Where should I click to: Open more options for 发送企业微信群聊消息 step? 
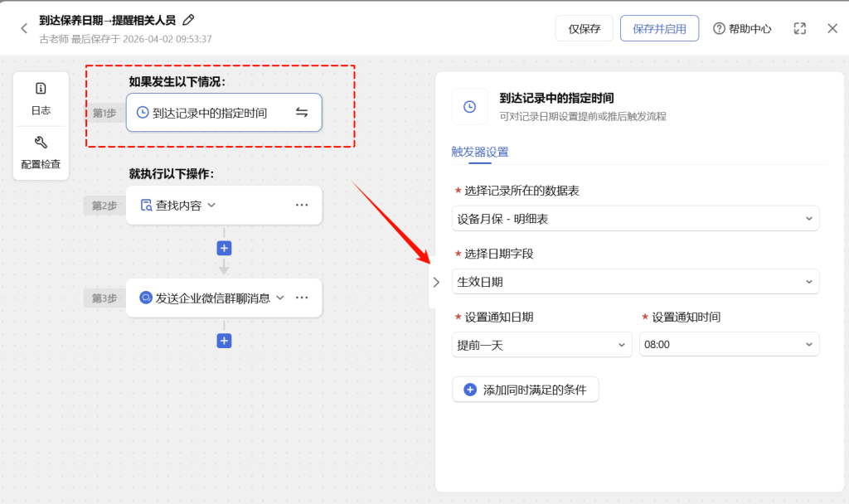coord(302,298)
